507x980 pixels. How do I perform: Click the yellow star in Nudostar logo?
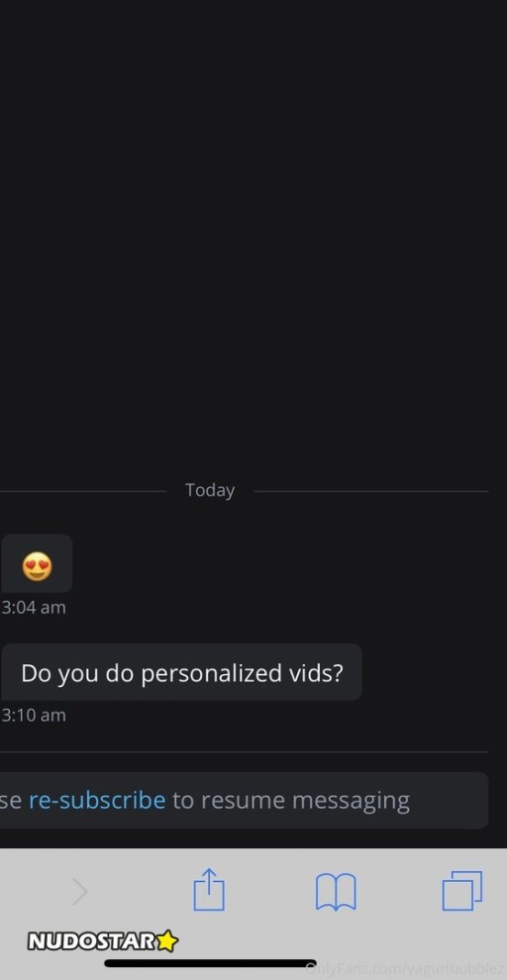(166, 941)
